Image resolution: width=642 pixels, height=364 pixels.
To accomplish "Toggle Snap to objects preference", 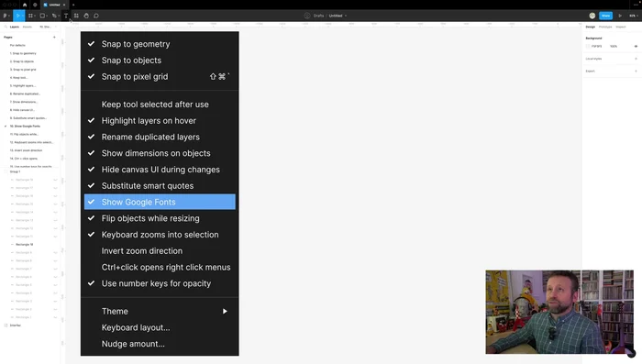I will pyautogui.click(x=160, y=61).
